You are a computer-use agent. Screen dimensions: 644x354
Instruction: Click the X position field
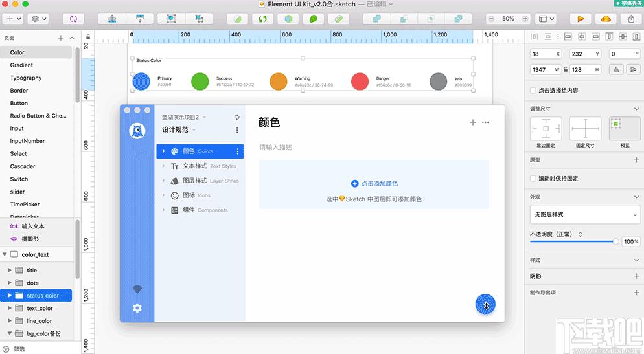[x=546, y=54]
